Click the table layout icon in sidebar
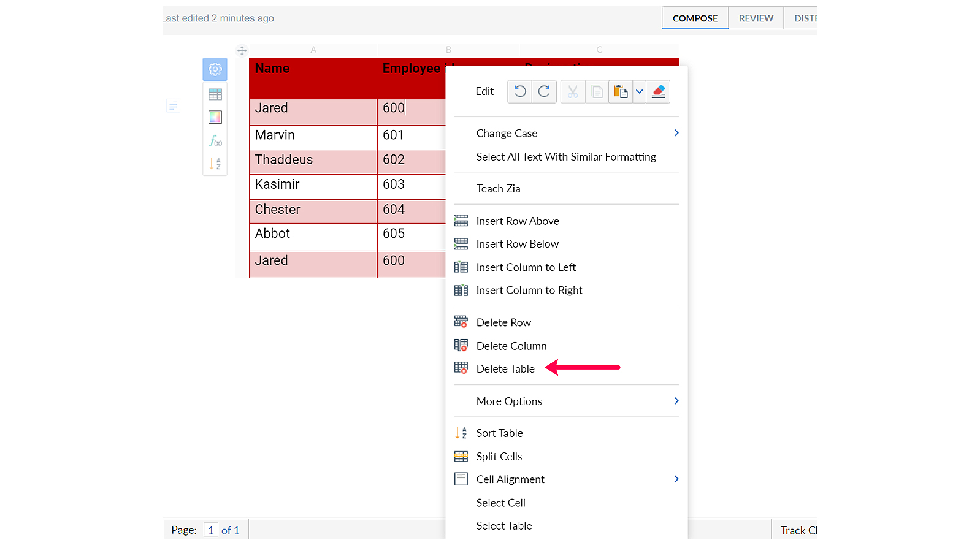The height and width of the screenshot is (551, 980). pos(215,94)
